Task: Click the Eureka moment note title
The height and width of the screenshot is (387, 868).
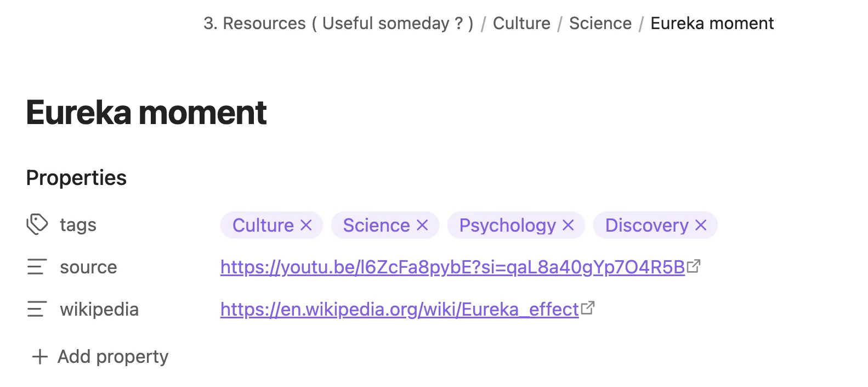Action: click(146, 113)
